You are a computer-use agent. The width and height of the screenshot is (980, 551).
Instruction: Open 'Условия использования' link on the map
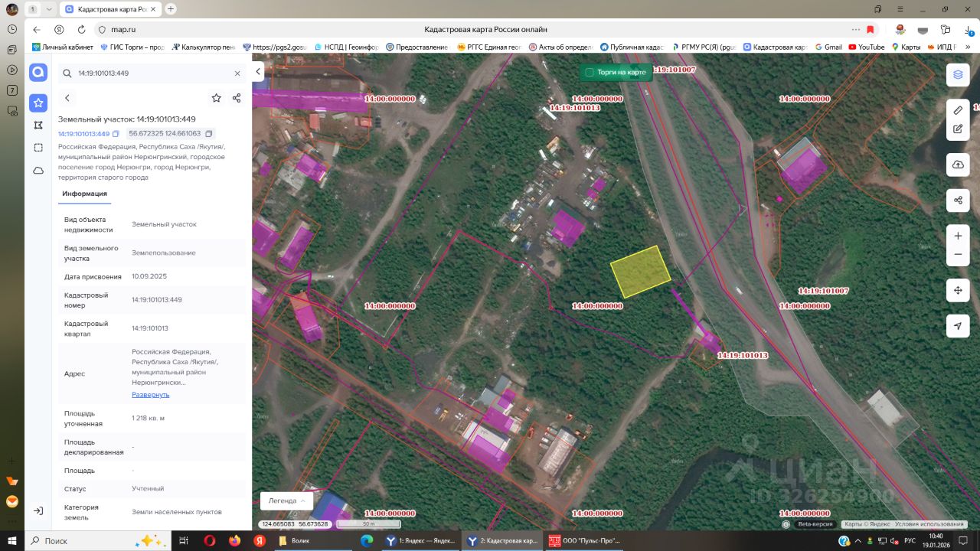(929, 524)
